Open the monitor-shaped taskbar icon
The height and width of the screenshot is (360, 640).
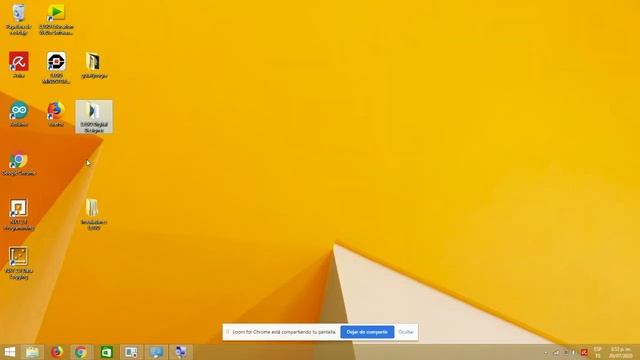(156, 352)
